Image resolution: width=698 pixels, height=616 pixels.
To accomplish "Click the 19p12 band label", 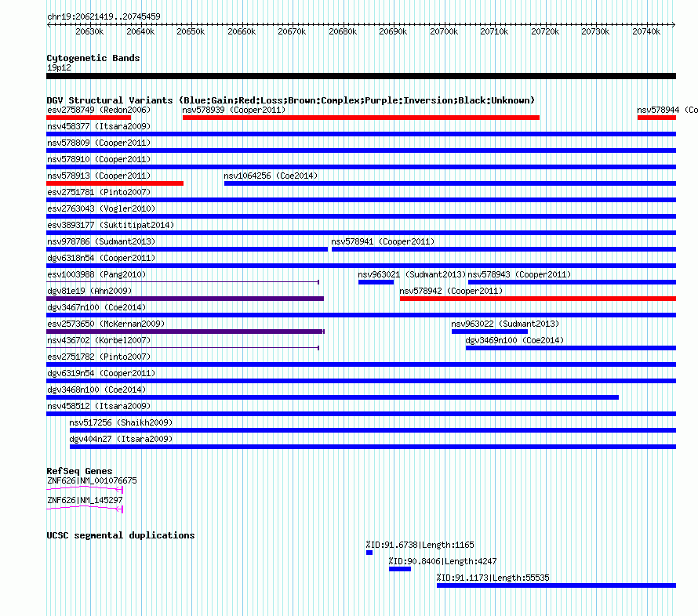I will pos(59,67).
